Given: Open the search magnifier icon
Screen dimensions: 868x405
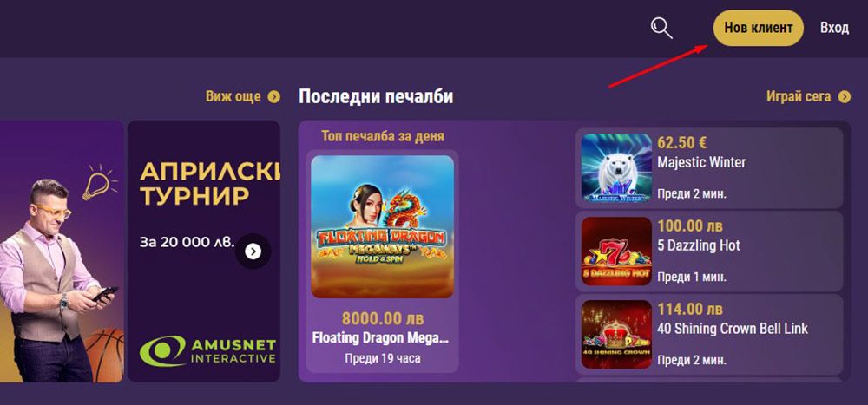Looking at the screenshot, I should pos(661,27).
